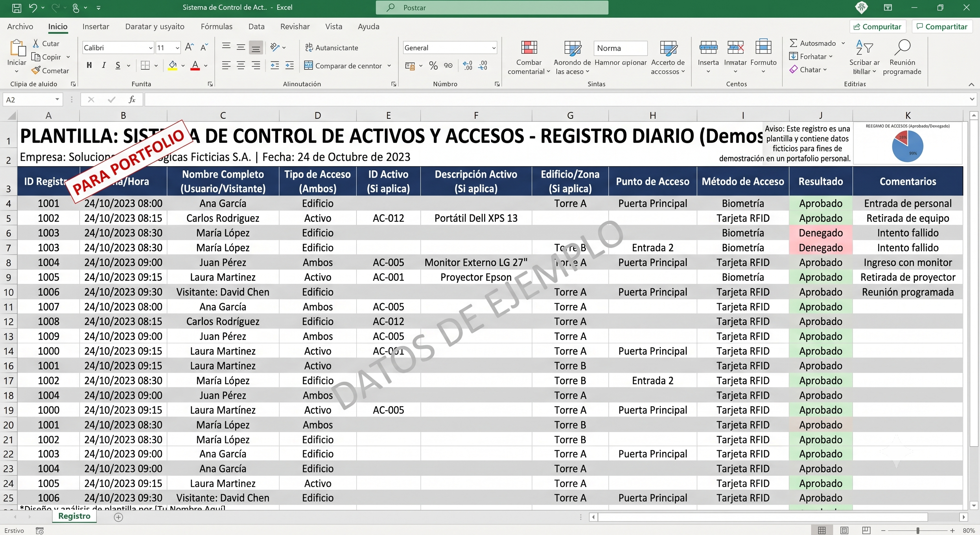The width and height of the screenshot is (980, 535).
Task: Click Scribar ar bitillar sort filter icon
Action: (x=864, y=48)
